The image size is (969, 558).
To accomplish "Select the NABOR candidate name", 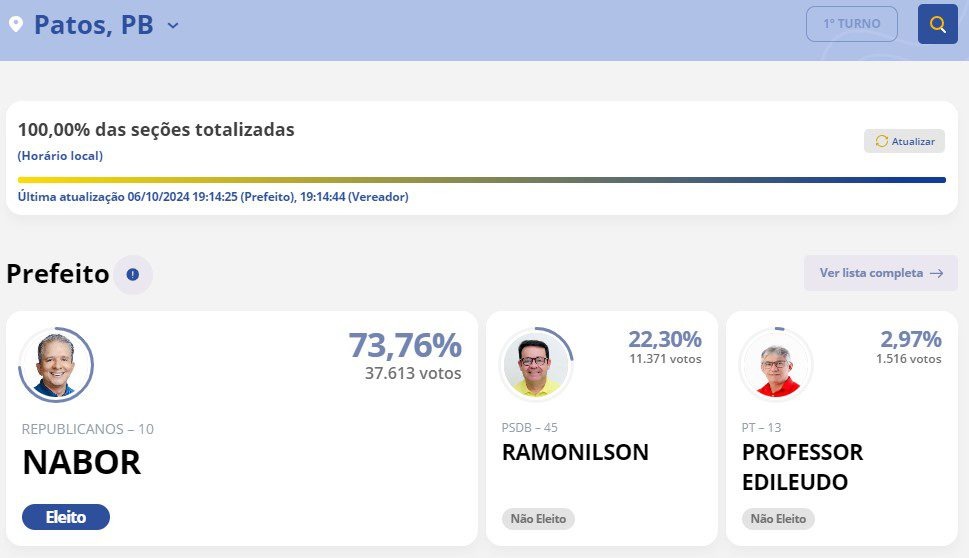I will pyautogui.click(x=82, y=462).
